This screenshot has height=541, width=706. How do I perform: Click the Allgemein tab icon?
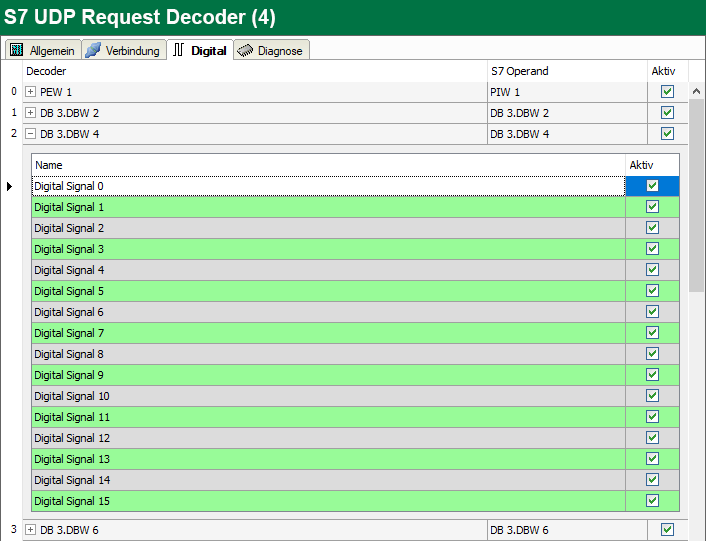[17, 50]
